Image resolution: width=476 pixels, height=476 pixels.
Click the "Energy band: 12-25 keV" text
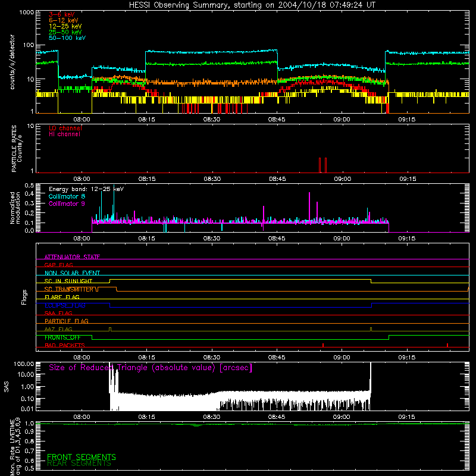[86, 189]
